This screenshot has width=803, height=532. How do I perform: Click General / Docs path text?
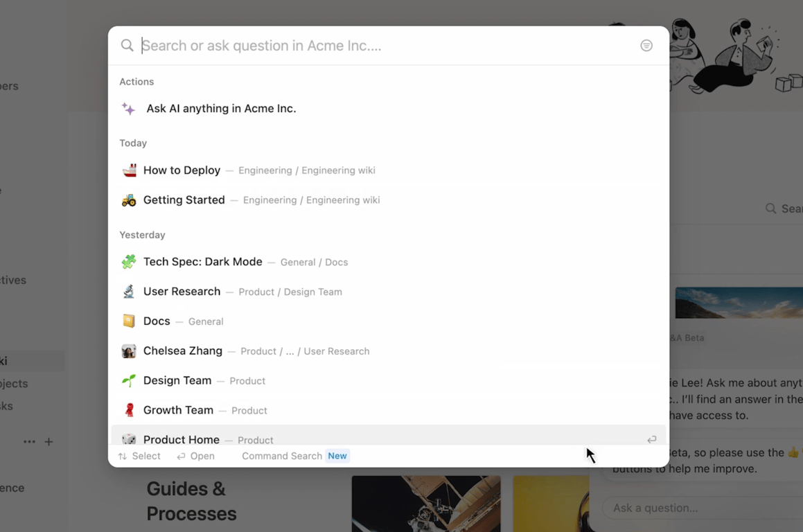(x=314, y=262)
